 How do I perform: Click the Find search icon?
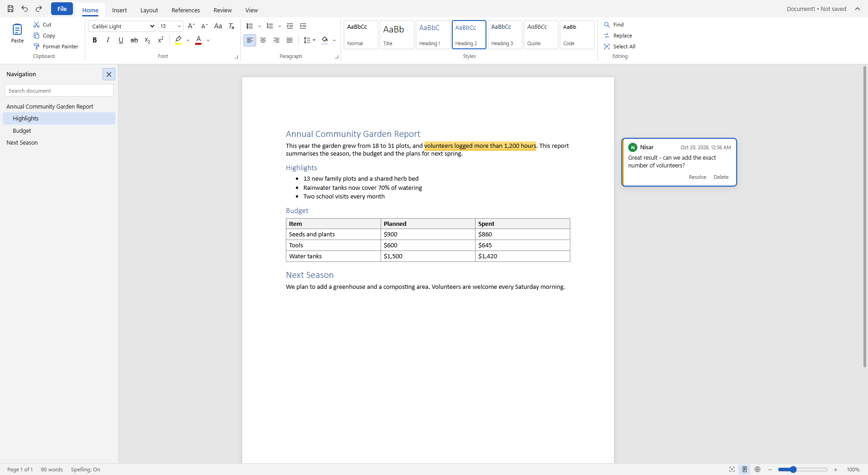point(607,25)
